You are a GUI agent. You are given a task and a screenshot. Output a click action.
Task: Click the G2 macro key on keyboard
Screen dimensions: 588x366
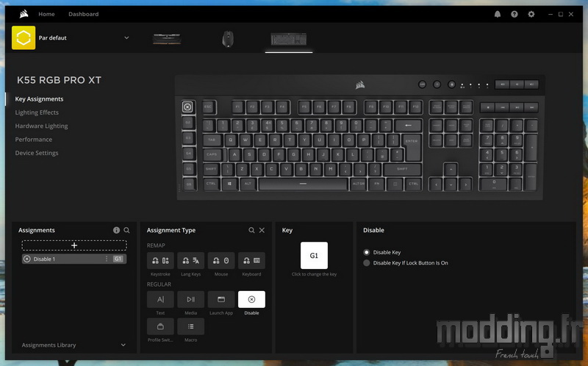pyautogui.click(x=188, y=123)
